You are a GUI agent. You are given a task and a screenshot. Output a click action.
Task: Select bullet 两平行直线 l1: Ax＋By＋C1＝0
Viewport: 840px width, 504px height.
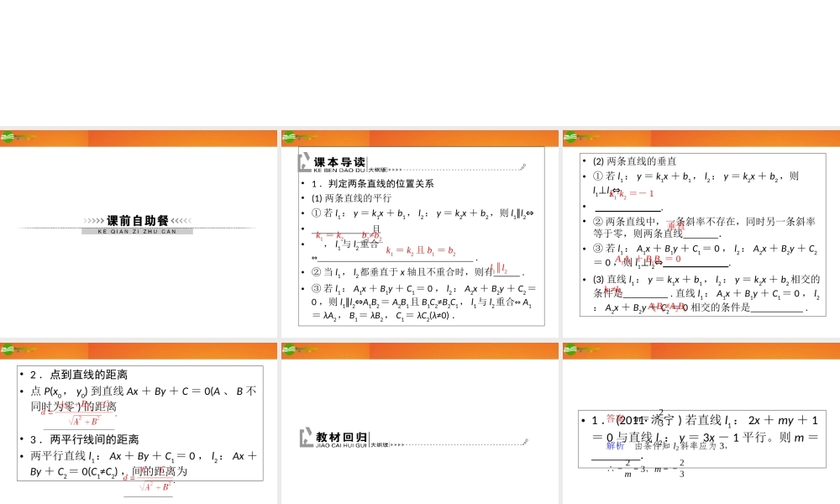144,464
